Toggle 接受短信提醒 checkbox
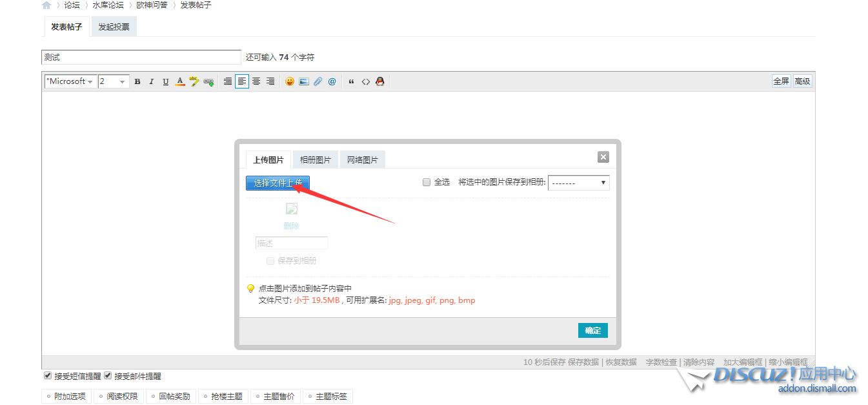 tap(48, 375)
